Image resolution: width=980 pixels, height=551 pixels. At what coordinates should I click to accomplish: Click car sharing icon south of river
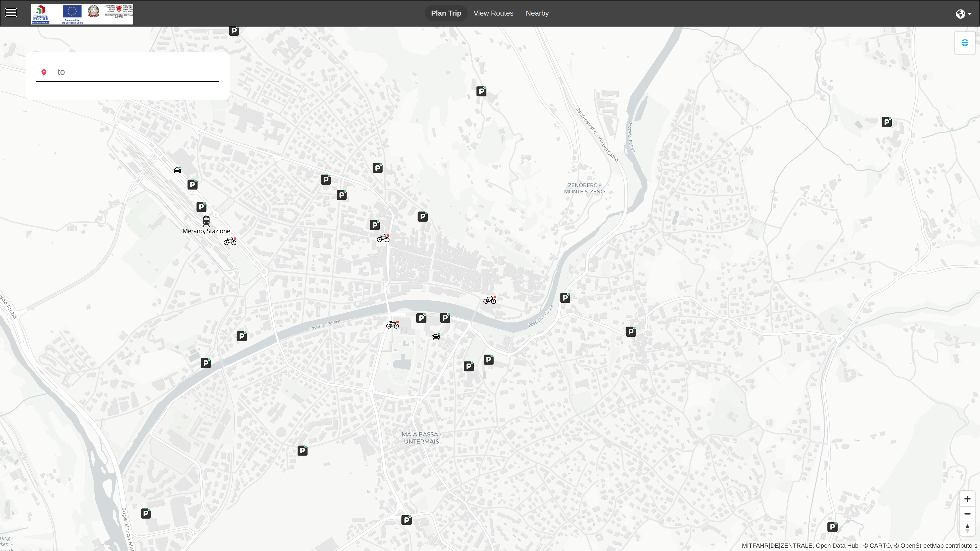(436, 336)
